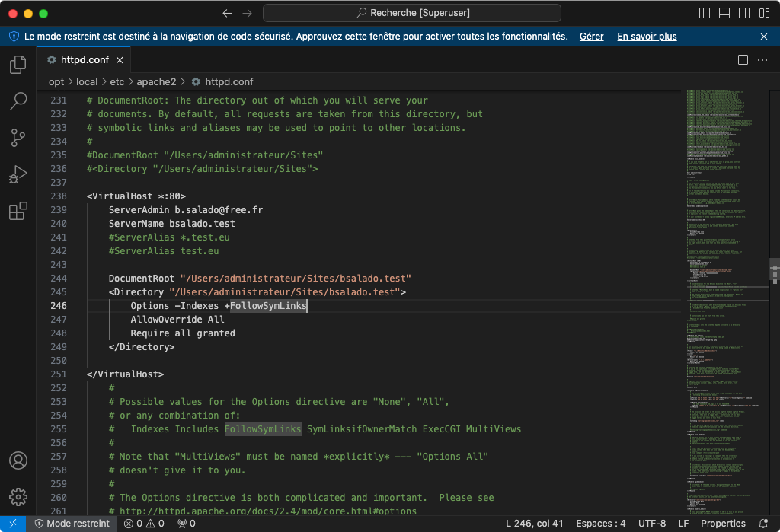Expand the apache2 breadcrumb folder
The image size is (780, 532).
tap(156, 81)
